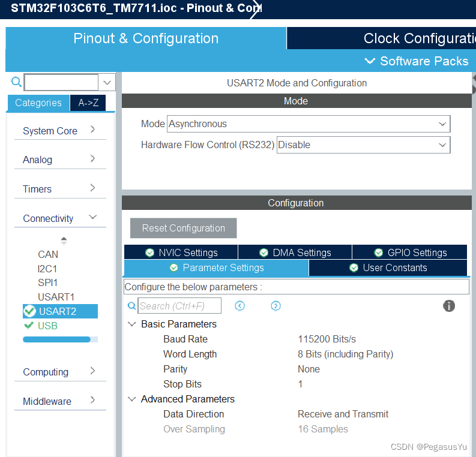Click the Baud Rate parameter label

(185, 339)
